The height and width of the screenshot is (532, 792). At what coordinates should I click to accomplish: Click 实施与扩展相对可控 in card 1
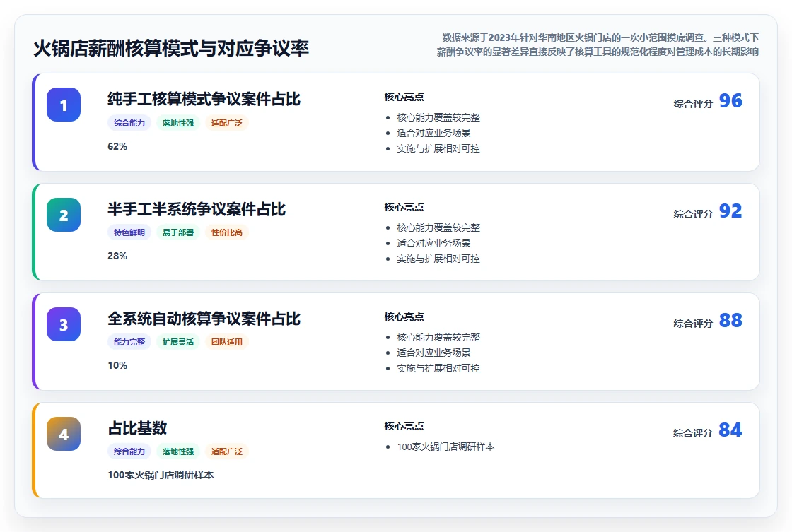click(x=438, y=149)
